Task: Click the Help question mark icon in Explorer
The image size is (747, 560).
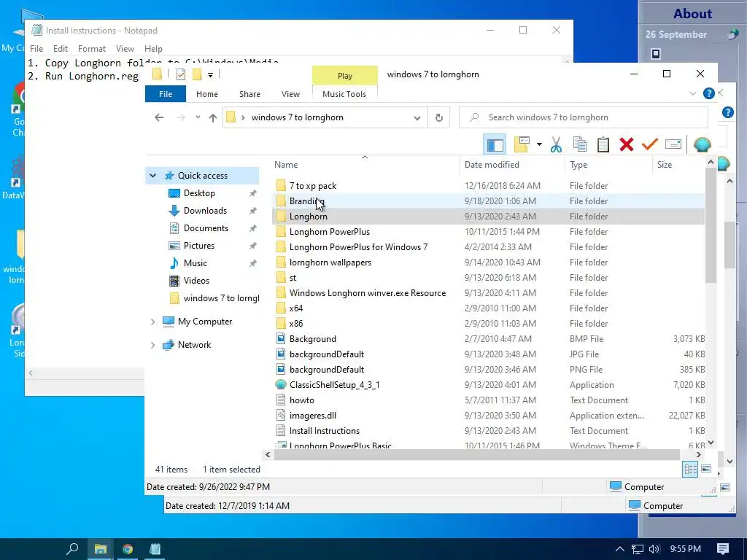Action: click(709, 93)
